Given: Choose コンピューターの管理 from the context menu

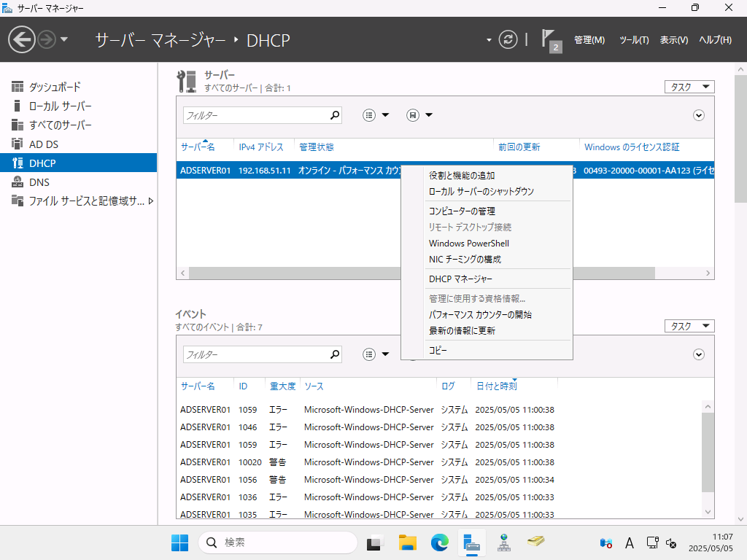Looking at the screenshot, I should click(487, 211).
